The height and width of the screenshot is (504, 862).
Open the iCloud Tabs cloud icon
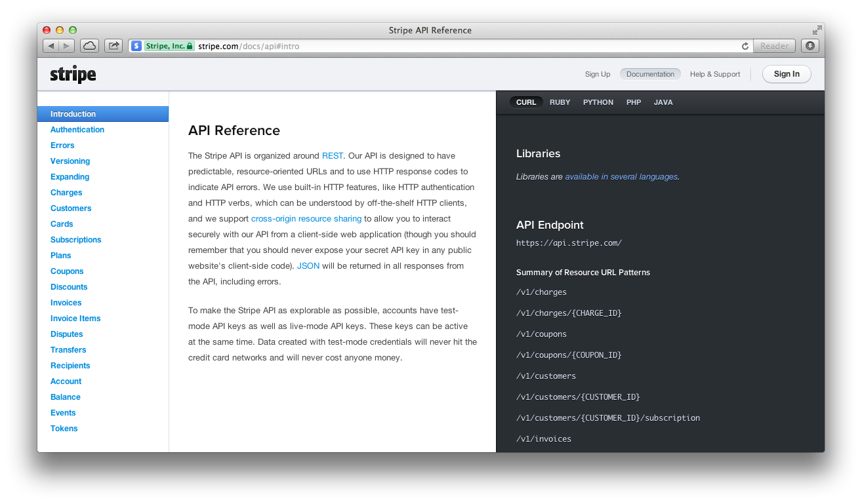90,46
